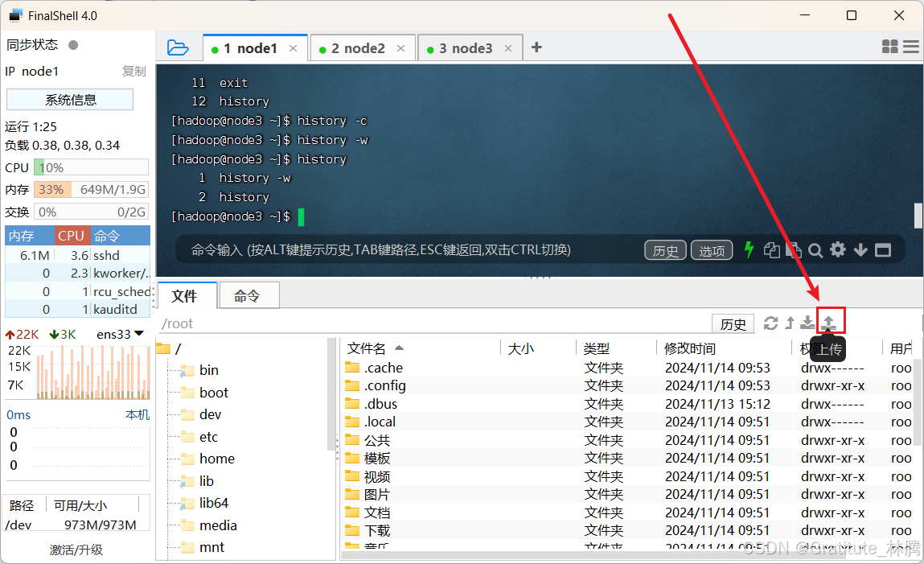
Task: Click the /root path field
Action: point(433,323)
